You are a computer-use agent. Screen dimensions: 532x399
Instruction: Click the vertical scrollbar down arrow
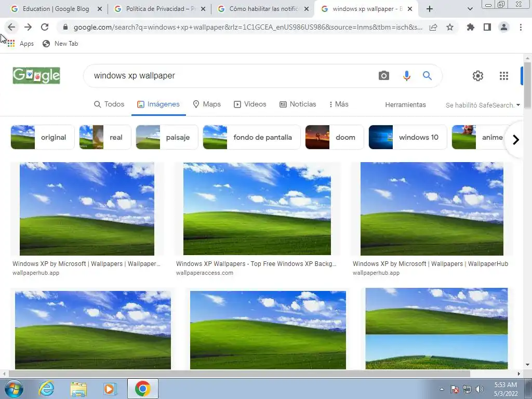[x=527, y=365]
